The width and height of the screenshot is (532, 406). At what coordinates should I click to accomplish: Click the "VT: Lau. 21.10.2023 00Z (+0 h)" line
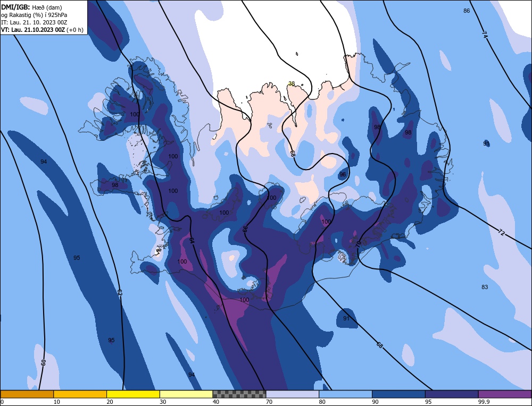[x=42, y=30]
